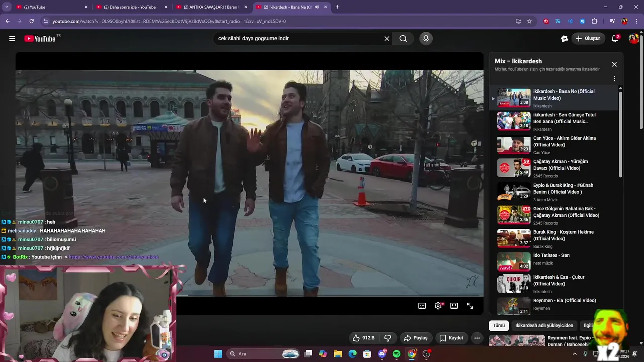Run search with the magnifier button
Screen dimensions: 644x362
click(403, 38)
